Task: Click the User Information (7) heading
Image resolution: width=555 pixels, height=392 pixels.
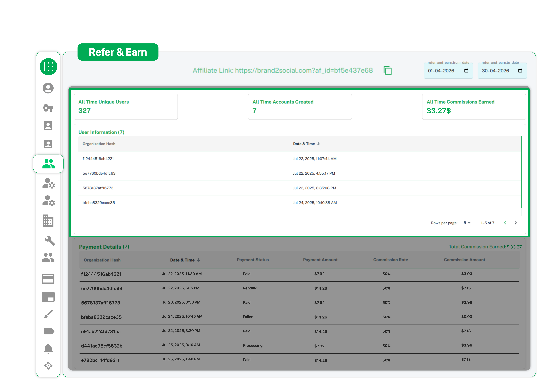Action: [x=101, y=132]
